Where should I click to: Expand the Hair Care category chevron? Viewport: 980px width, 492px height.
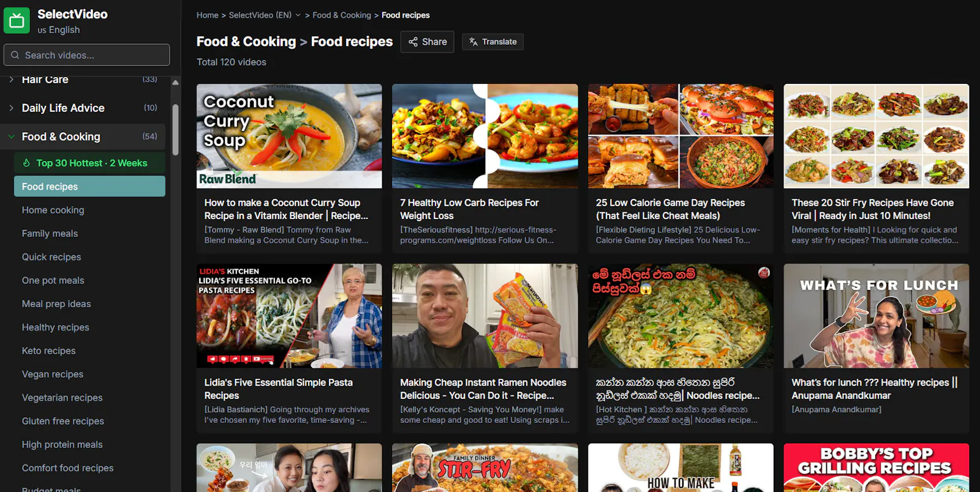[x=11, y=80]
